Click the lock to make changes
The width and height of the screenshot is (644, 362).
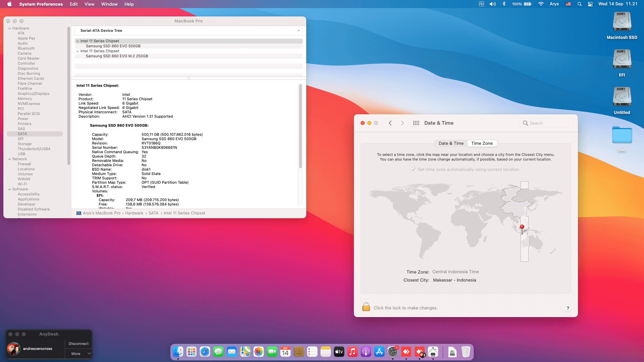(x=366, y=307)
